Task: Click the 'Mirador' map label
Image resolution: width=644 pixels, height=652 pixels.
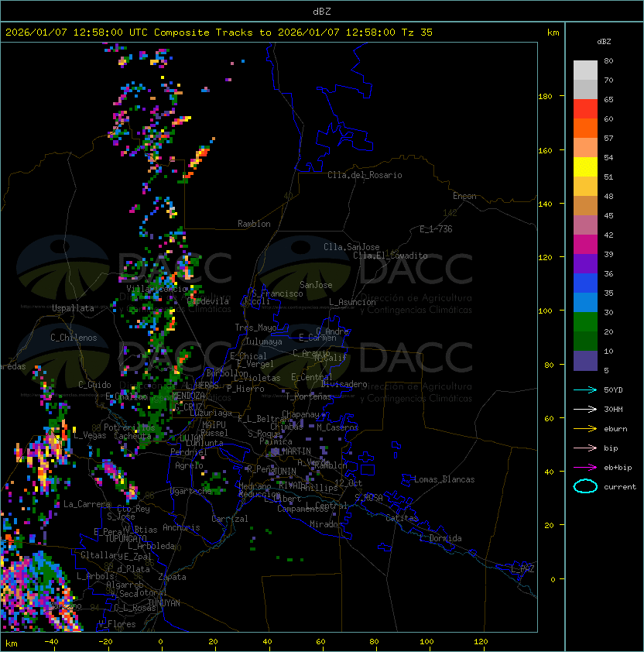Action: pyautogui.click(x=326, y=524)
